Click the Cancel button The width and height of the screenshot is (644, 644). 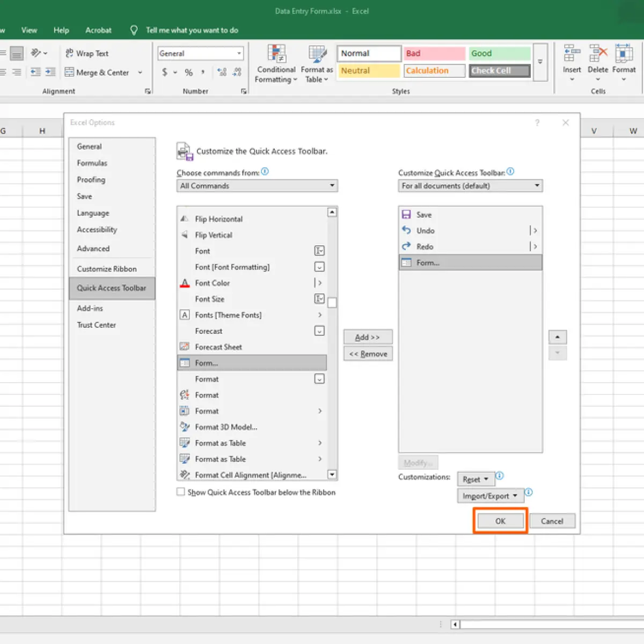click(x=552, y=521)
